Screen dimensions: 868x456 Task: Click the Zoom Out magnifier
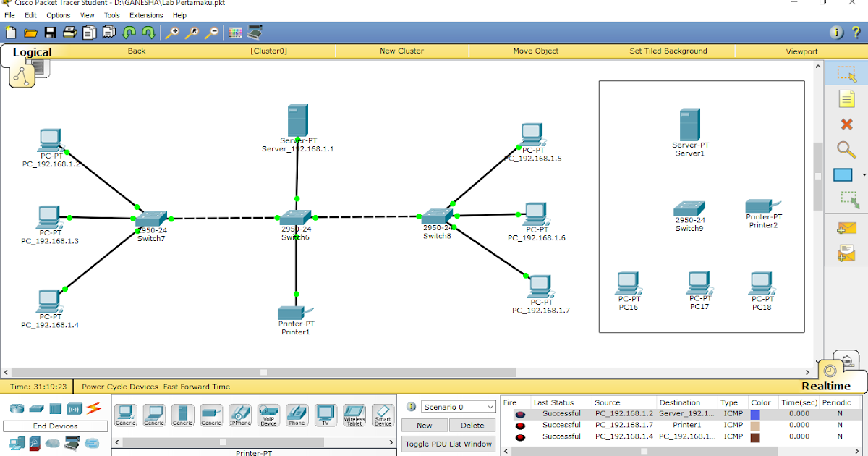point(211,32)
